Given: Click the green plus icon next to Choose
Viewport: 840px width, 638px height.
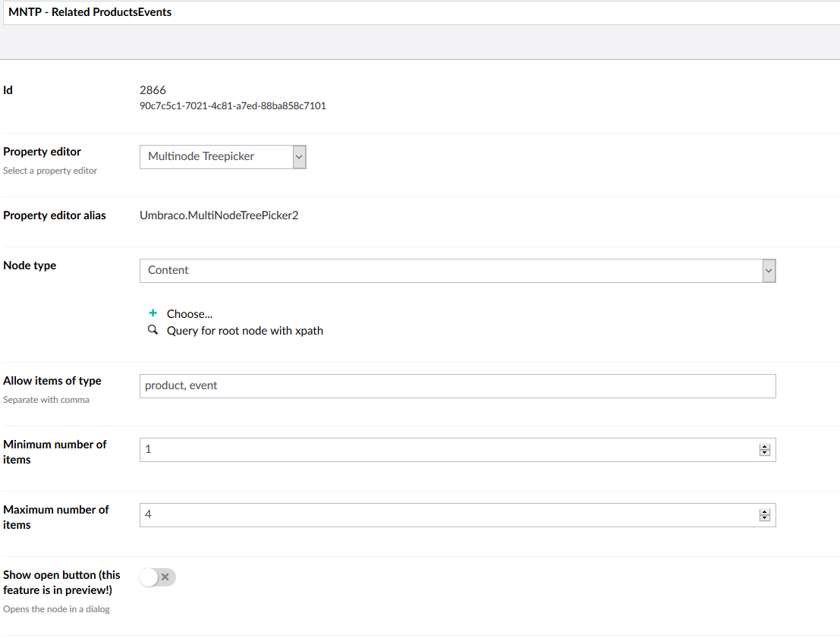Looking at the screenshot, I should coord(153,312).
